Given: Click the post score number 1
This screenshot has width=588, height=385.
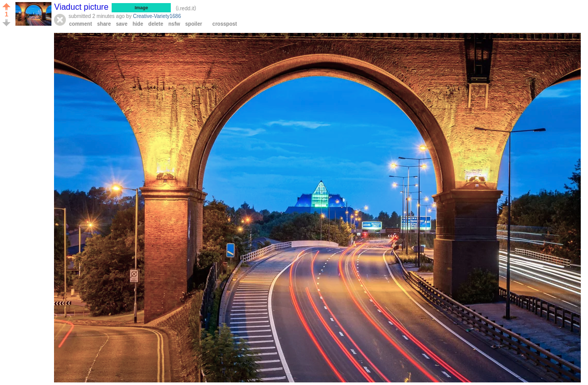Looking at the screenshot, I should (x=6, y=14).
